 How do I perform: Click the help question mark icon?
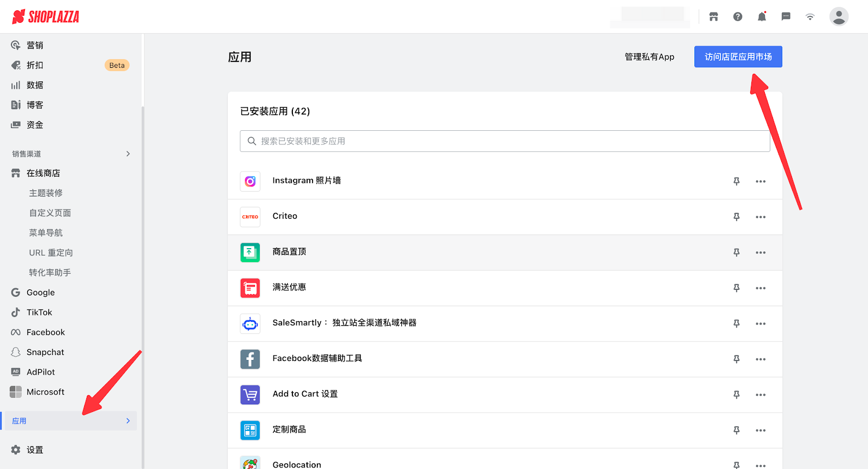click(738, 17)
